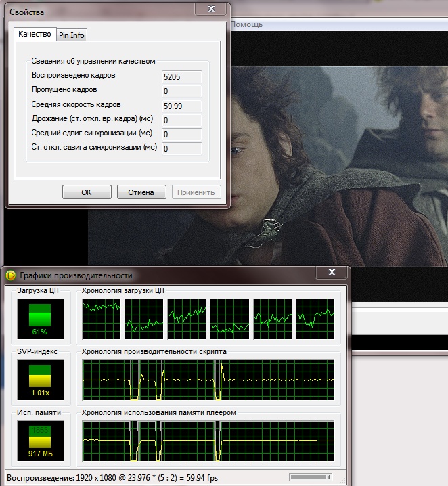Close the Графики производительности window
This screenshot has height=486, width=448.
pyautogui.click(x=332, y=273)
